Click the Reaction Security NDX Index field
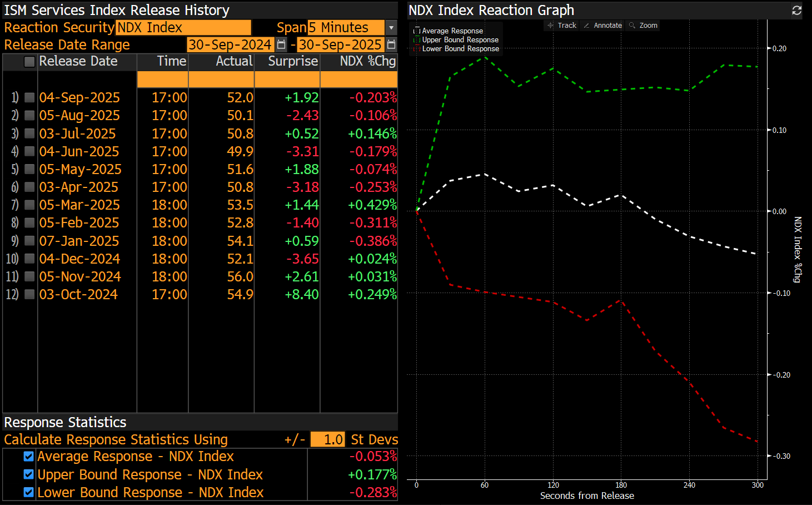812x505 pixels. tap(183, 28)
